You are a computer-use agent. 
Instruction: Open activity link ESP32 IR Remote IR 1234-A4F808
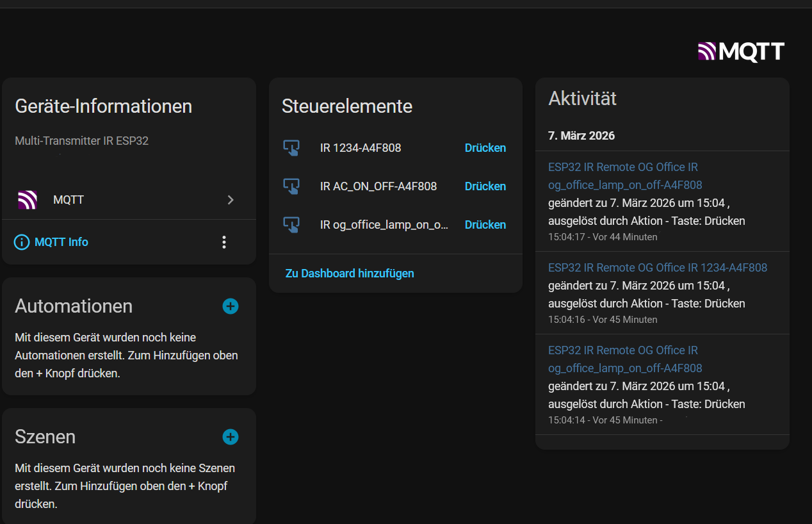[x=657, y=268]
